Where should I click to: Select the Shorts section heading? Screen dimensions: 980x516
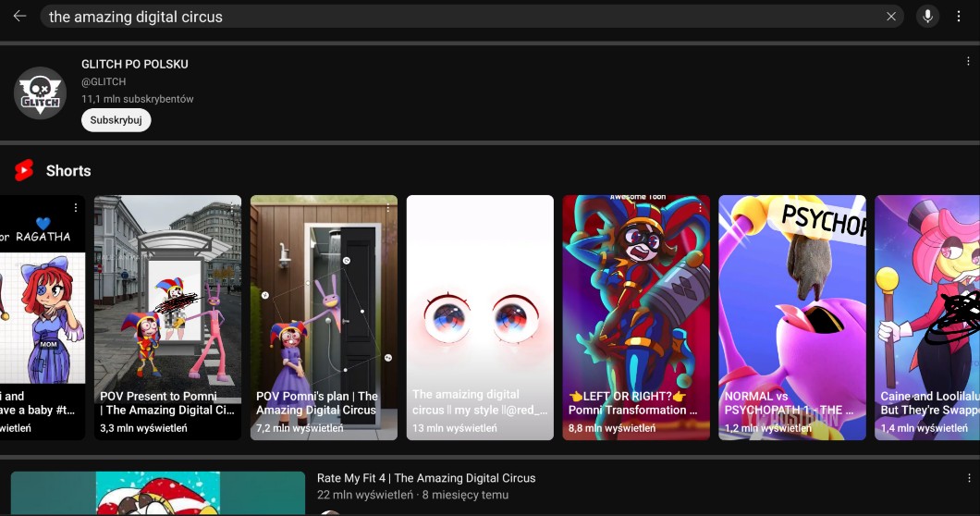(68, 171)
